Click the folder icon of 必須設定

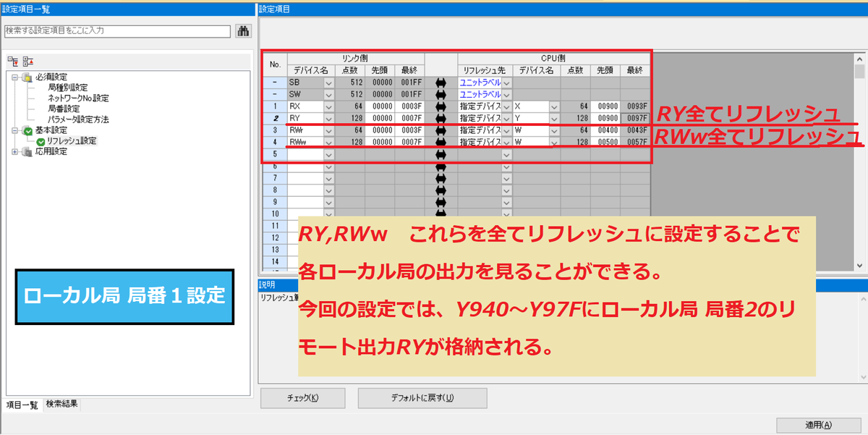tap(27, 77)
